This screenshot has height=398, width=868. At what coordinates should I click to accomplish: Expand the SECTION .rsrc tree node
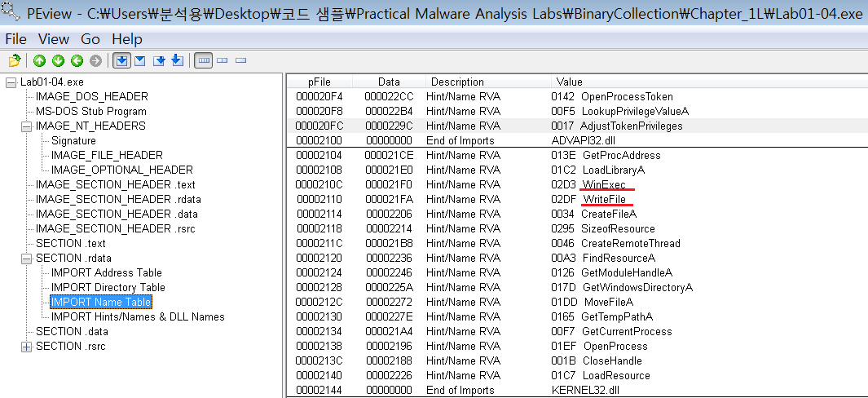pyautogui.click(x=26, y=347)
